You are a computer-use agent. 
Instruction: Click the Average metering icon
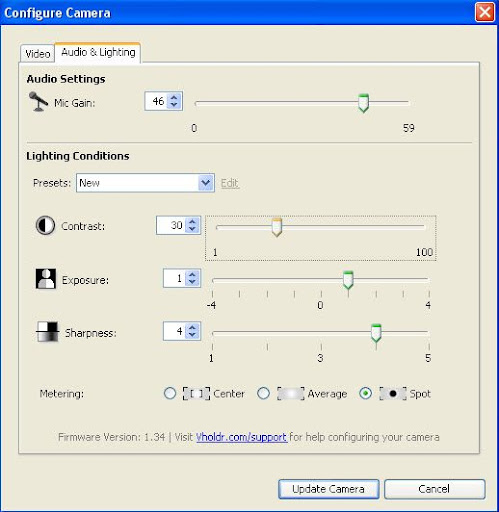pyautogui.click(x=291, y=394)
